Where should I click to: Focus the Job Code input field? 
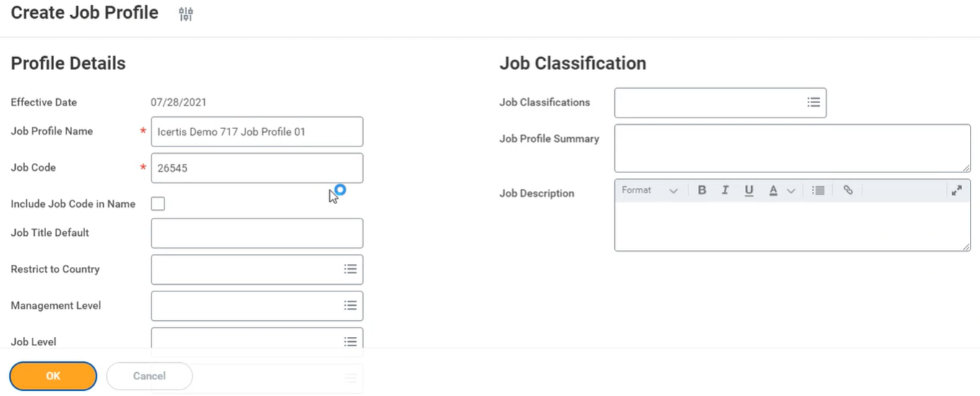(x=257, y=168)
